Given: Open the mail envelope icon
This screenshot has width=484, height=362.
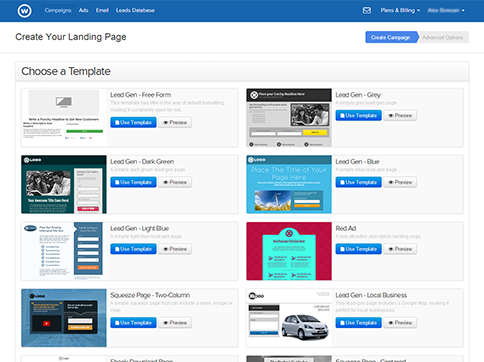Looking at the screenshot, I should click(x=367, y=10).
